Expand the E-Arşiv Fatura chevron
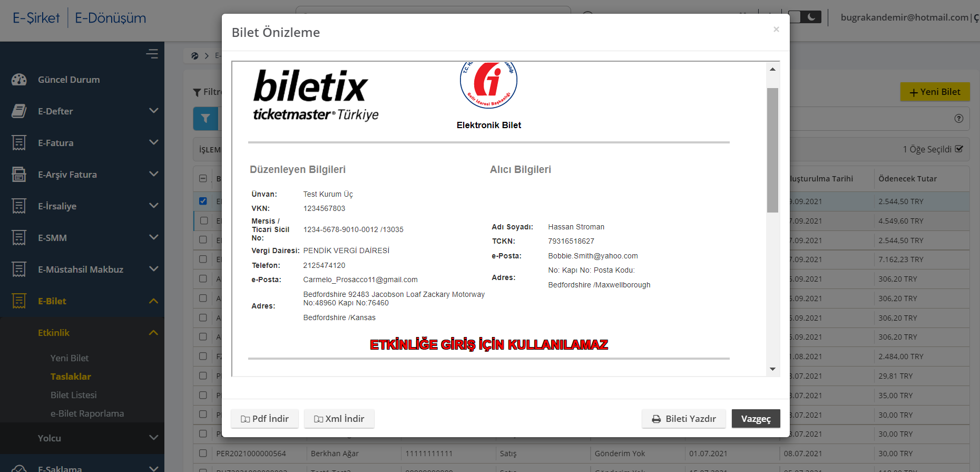The image size is (980, 472). (x=153, y=174)
